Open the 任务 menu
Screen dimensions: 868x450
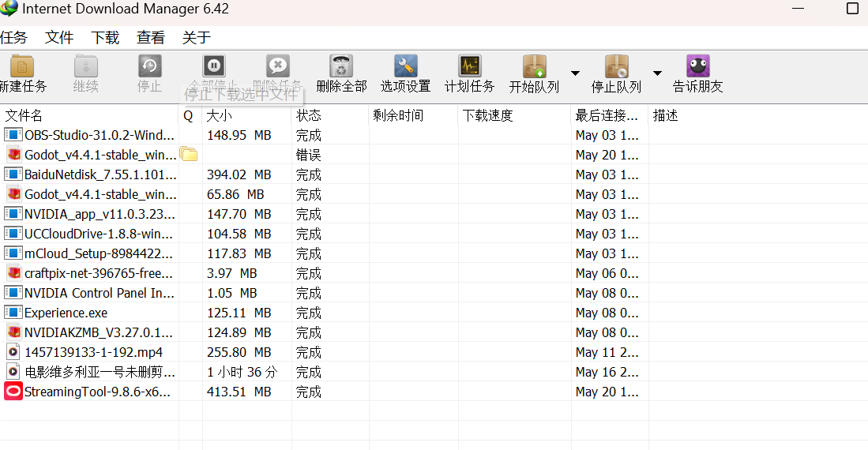(13, 38)
